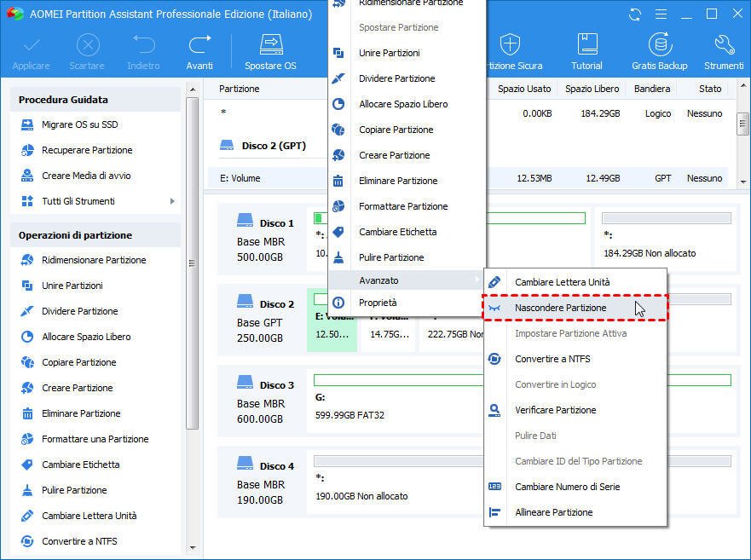This screenshot has width=751, height=560.
Task: Click the Indietro undo button
Action: pyautogui.click(x=143, y=52)
